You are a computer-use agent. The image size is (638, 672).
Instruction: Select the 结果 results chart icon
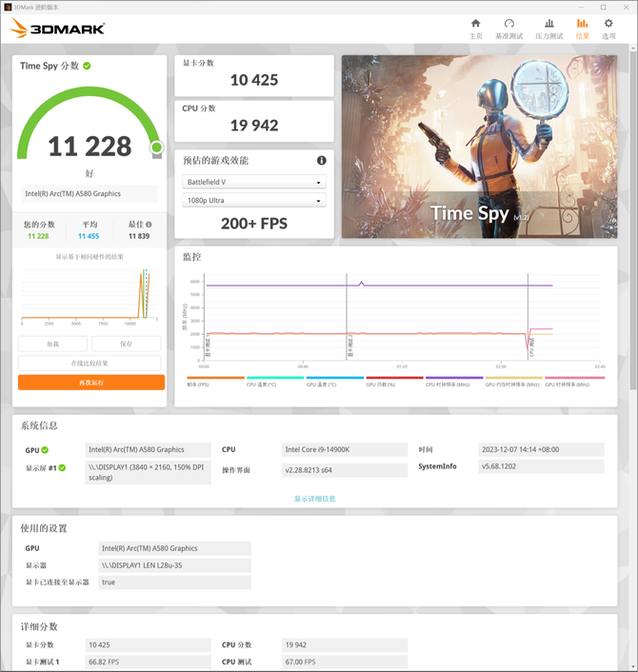point(582,24)
